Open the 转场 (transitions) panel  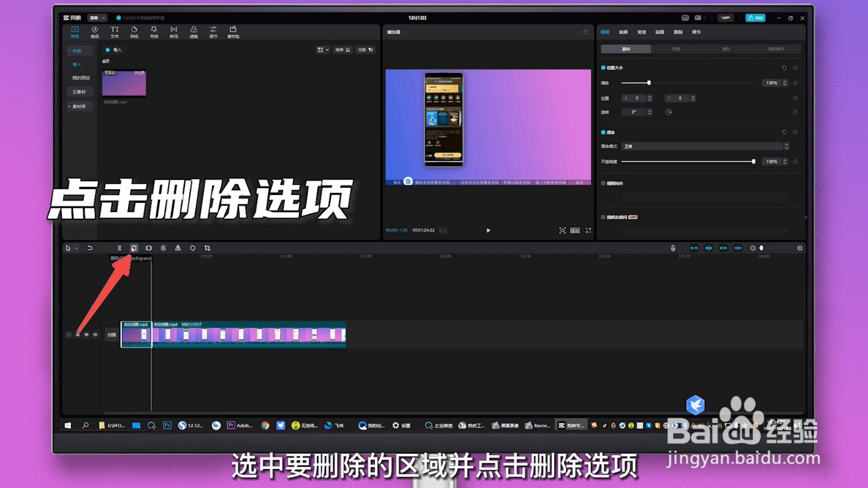pos(174,31)
